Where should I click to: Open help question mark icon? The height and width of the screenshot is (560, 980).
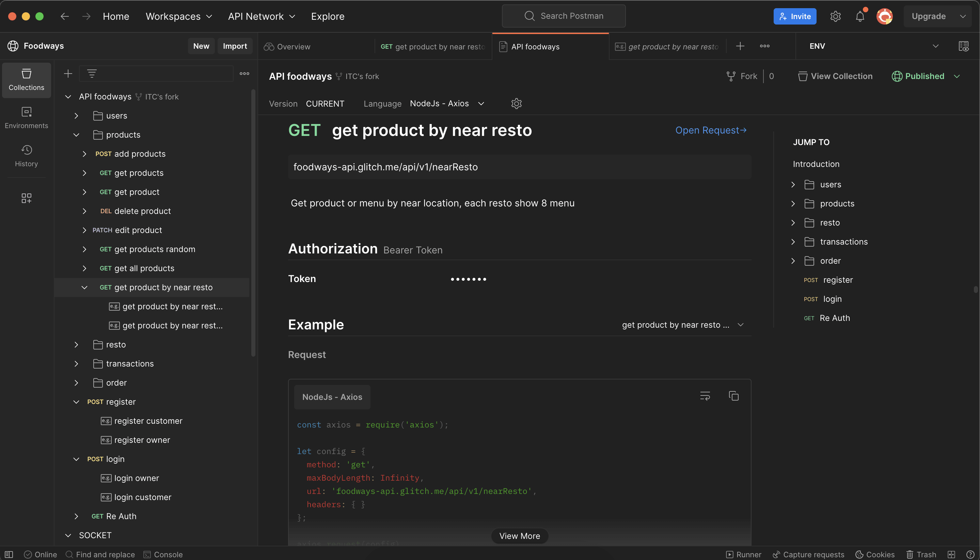point(970,554)
